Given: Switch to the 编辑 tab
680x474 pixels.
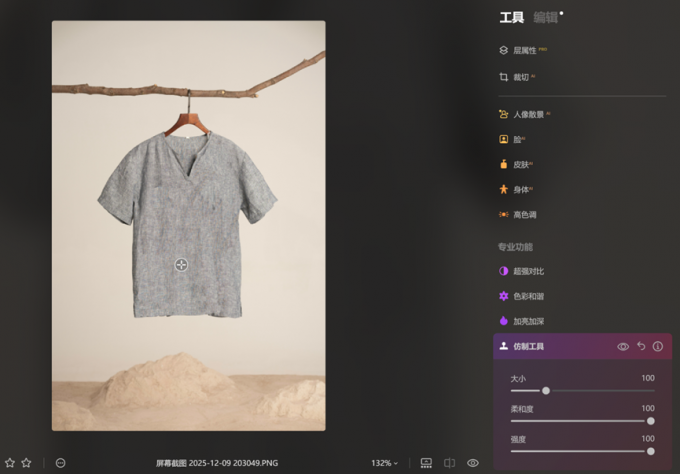Looking at the screenshot, I should point(545,17).
